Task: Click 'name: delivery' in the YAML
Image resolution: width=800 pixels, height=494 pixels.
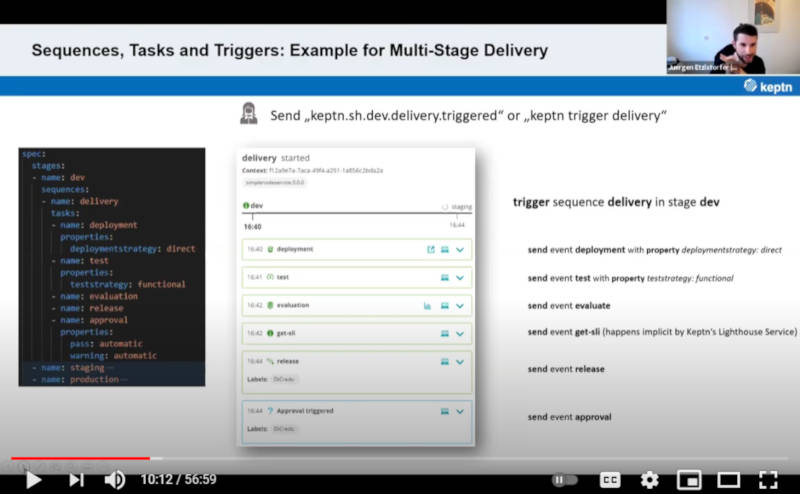Action: [x=84, y=202]
